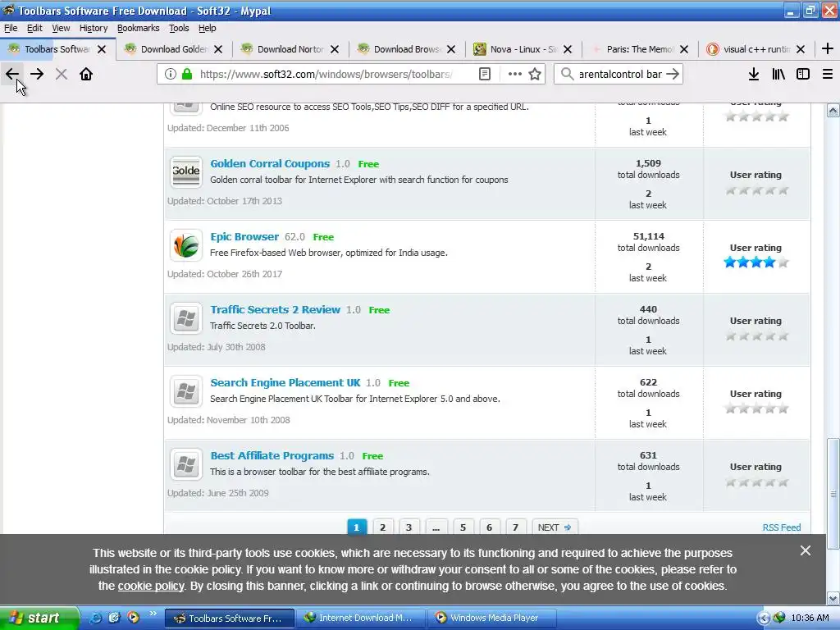
Task: Bookmark this page with the star
Action: click(535, 74)
